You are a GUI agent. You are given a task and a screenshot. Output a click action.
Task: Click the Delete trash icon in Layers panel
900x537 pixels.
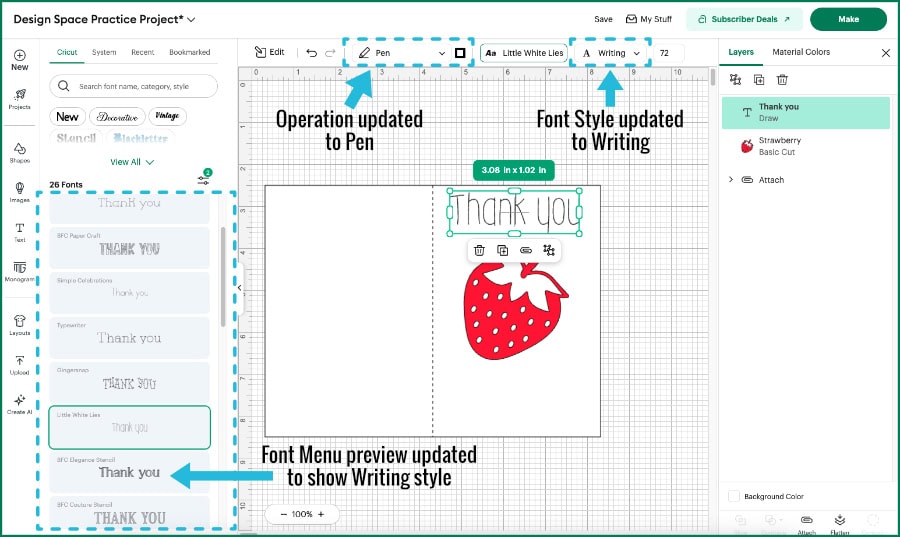[782, 80]
